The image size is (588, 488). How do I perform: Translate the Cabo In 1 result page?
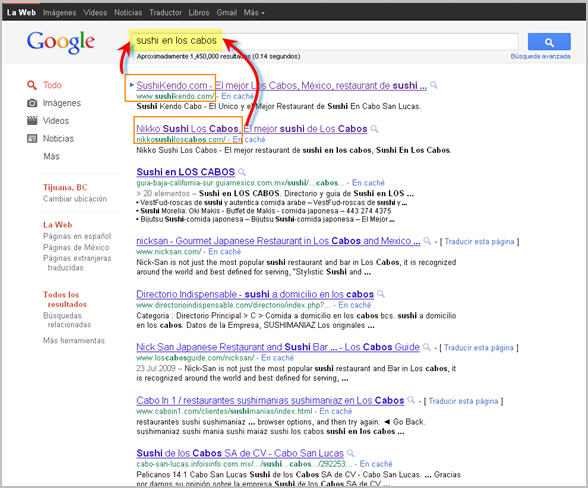(x=463, y=401)
